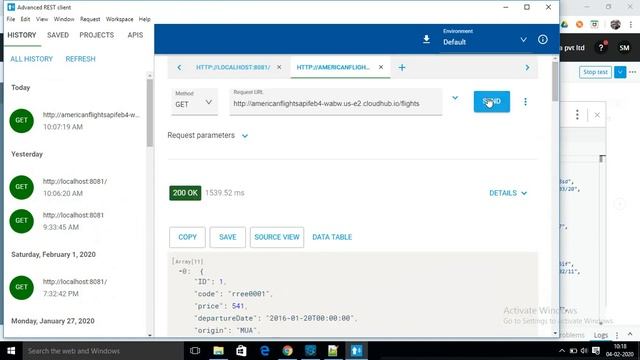Click COPY response button
Viewport: 640px width, 360px height.
click(187, 237)
